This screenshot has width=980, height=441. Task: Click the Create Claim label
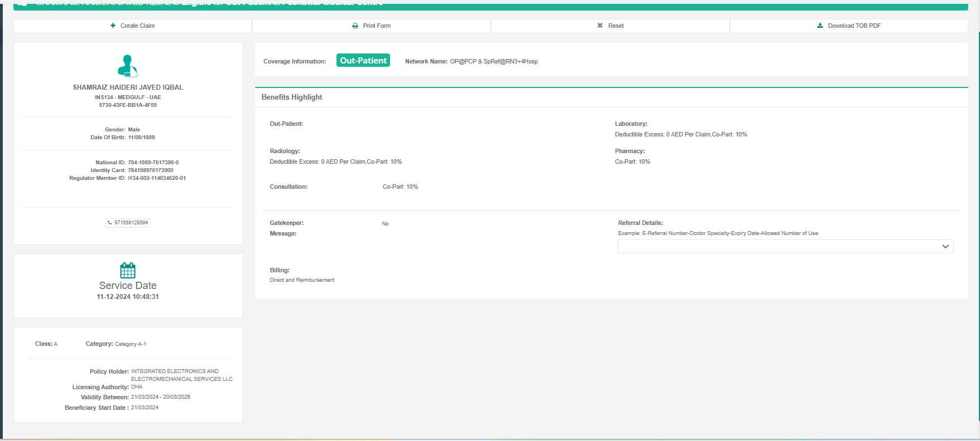[x=138, y=26]
